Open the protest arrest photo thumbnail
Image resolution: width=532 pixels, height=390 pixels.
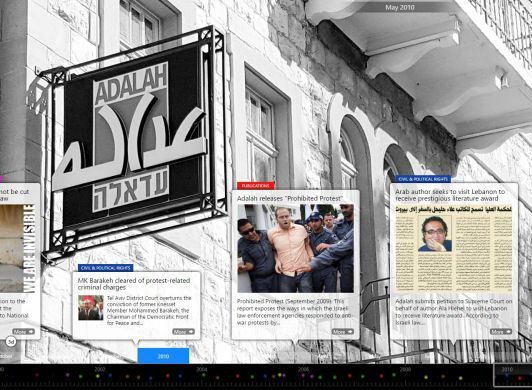(296, 248)
